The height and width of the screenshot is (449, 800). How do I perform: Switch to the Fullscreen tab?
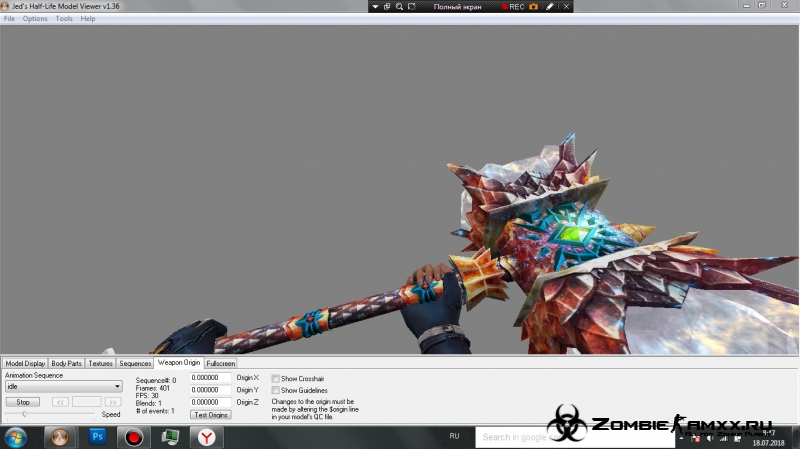click(x=220, y=363)
